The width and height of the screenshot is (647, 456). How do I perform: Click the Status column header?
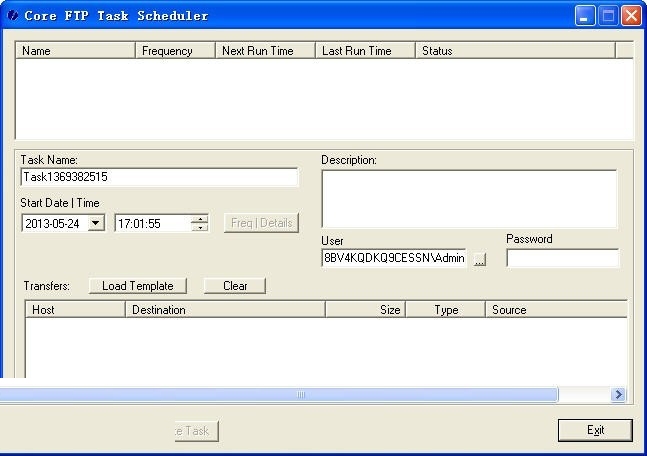tap(515, 51)
